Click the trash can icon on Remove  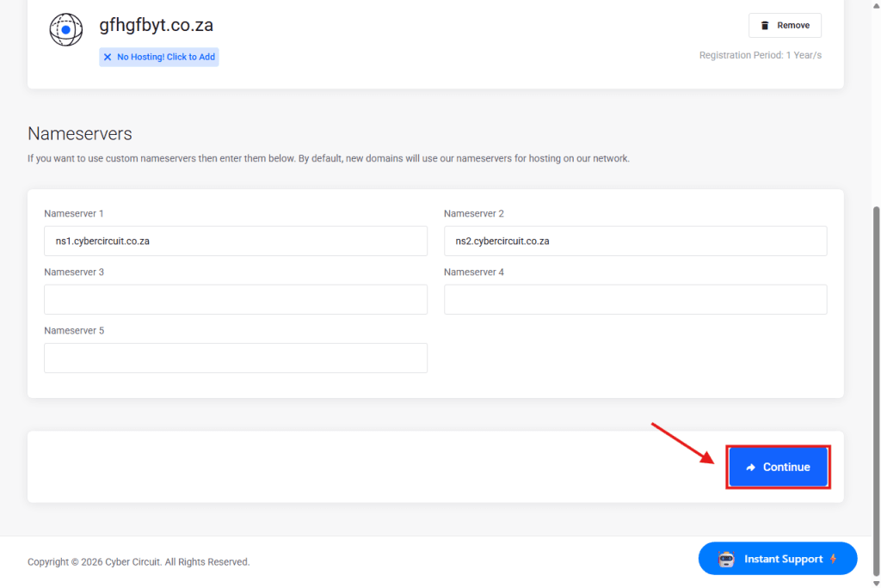[x=765, y=26]
